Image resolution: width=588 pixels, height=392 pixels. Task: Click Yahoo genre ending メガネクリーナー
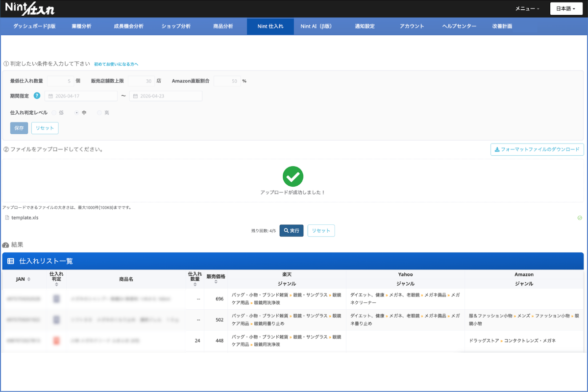point(405,299)
